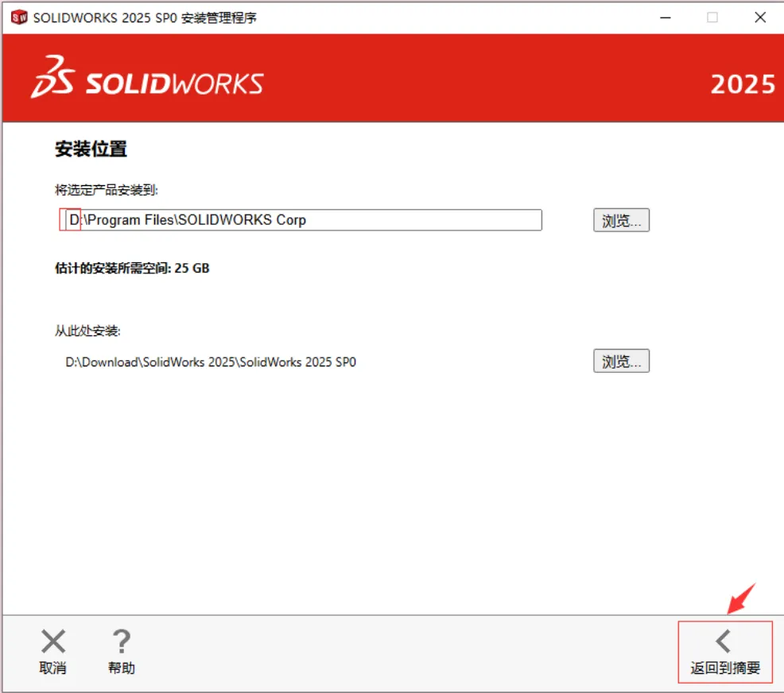The width and height of the screenshot is (784, 693).
Task: Click the 安装位置 heading
Action: tap(91, 149)
